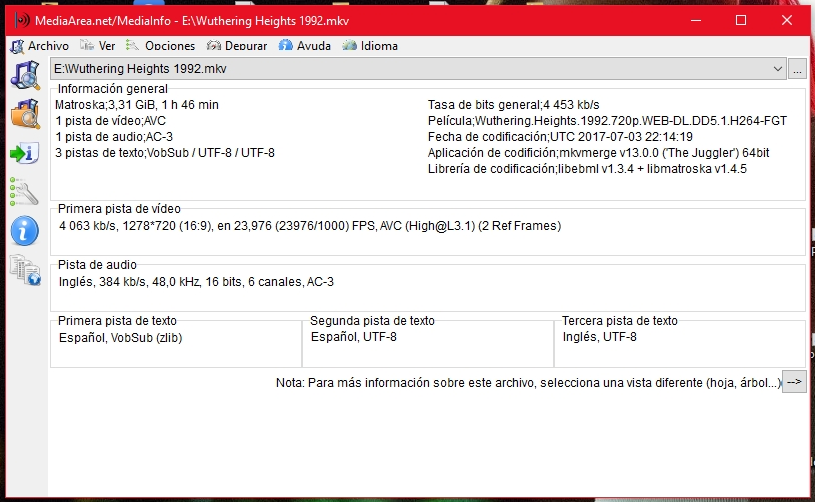Click the video track line '4 063 kb/s, 1278*720'
The image size is (815, 502).
click(310, 226)
